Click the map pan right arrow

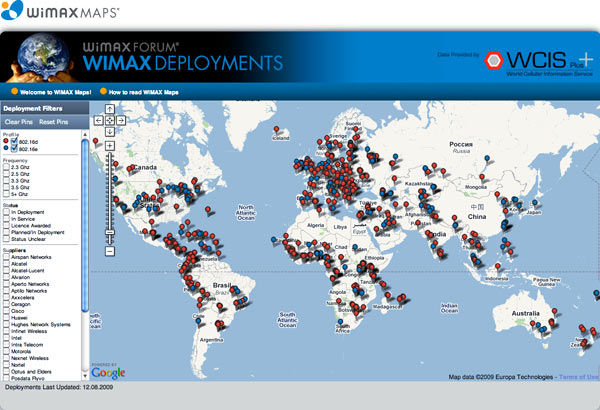tap(120, 120)
